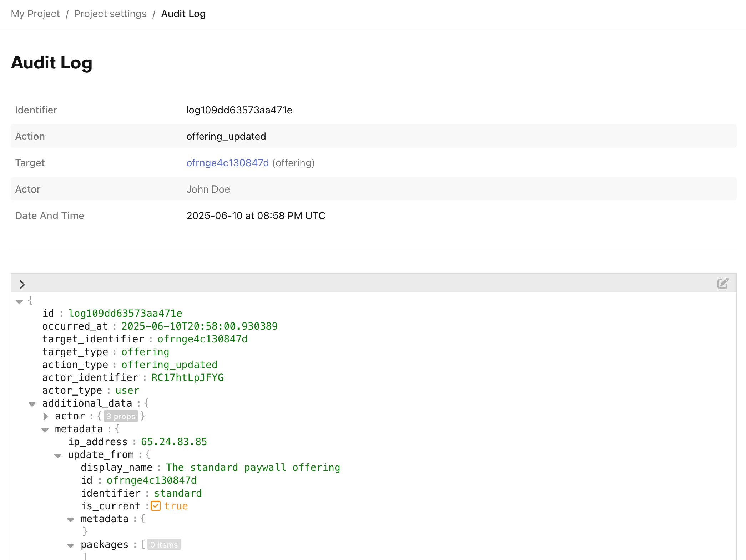Image resolution: width=746 pixels, height=560 pixels.
Task: Click the 0 items badge on packages
Action: tap(163, 545)
